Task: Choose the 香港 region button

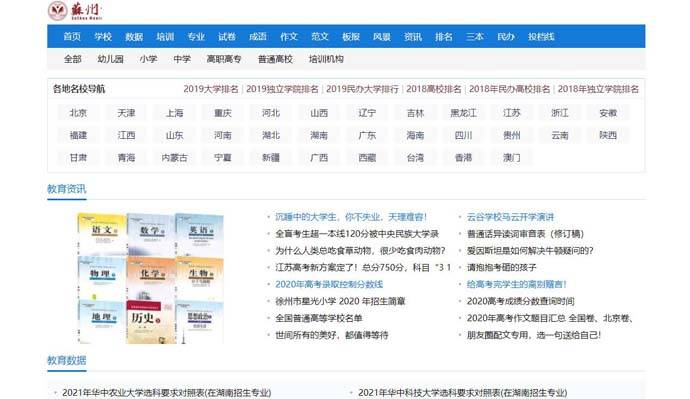Action: coord(463,157)
